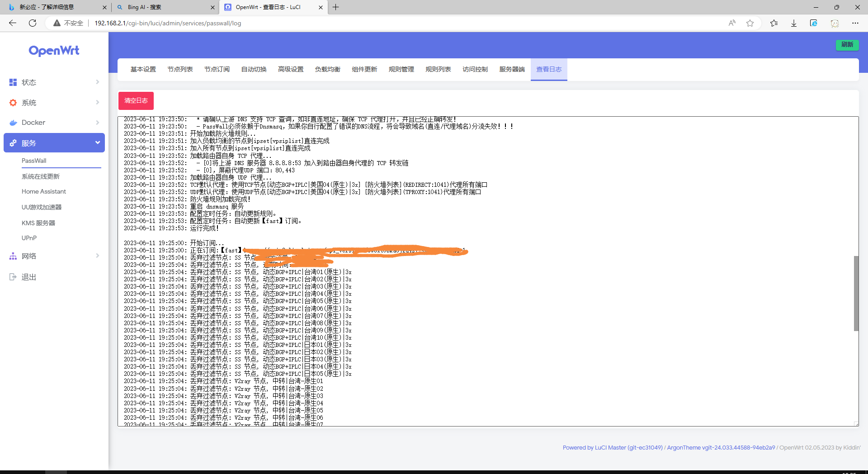
Task: Open a new browser tab
Action: tap(335, 7)
